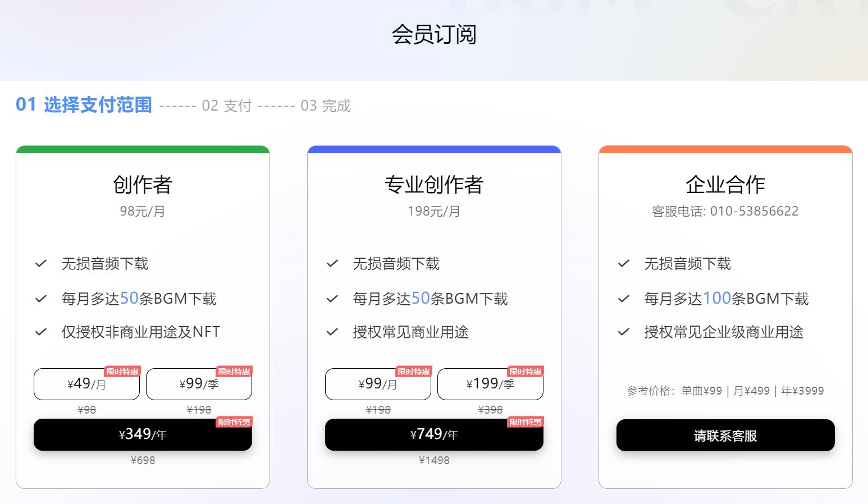Image resolution: width=868 pixels, height=504 pixels.
Task: Select the ¥99/季 creator plan
Action: [199, 384]
